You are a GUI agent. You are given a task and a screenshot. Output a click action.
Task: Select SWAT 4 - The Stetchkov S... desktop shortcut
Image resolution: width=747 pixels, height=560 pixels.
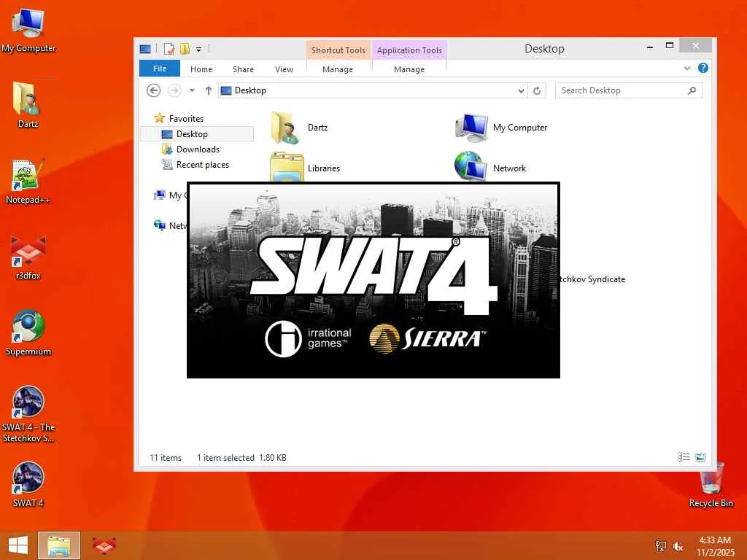coord(28,414)
